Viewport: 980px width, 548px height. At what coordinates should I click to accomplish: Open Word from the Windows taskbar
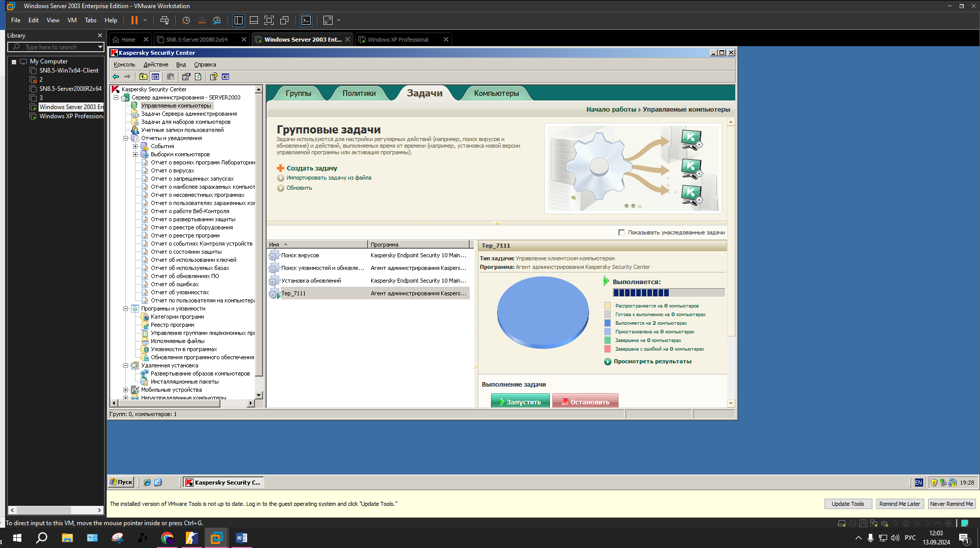[x=241, y=538]
